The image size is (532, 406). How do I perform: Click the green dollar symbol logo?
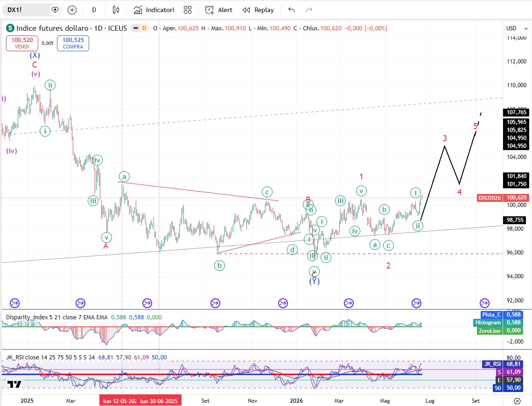coord(10,28)
